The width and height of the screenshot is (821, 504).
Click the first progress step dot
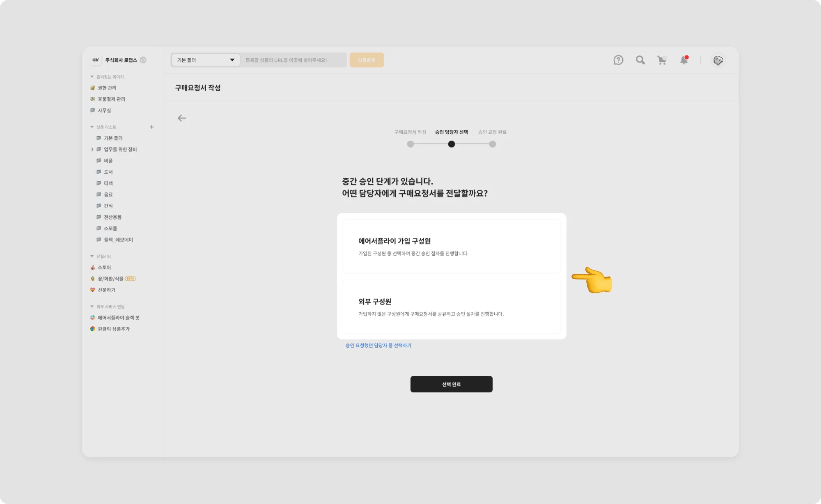(410, 144)
